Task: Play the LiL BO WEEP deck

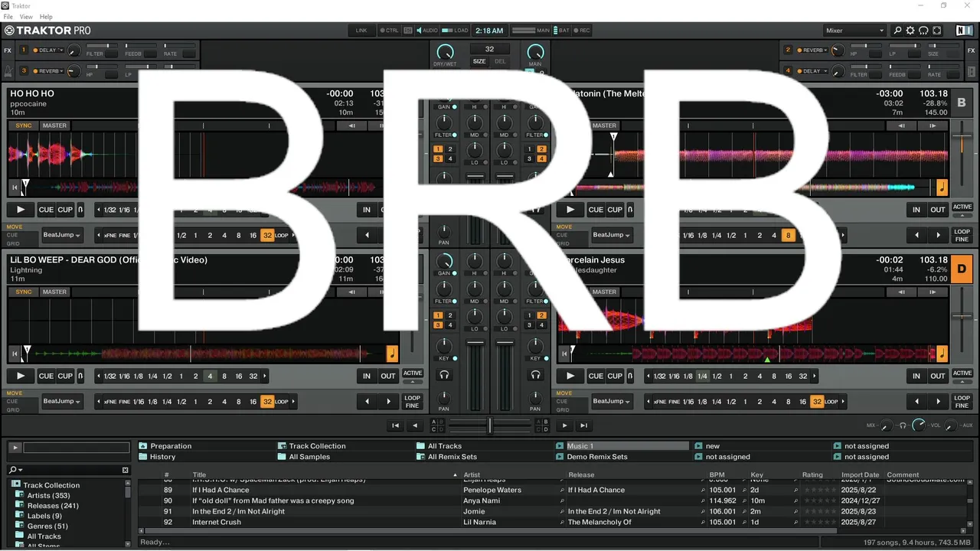Action: point(21,376)
